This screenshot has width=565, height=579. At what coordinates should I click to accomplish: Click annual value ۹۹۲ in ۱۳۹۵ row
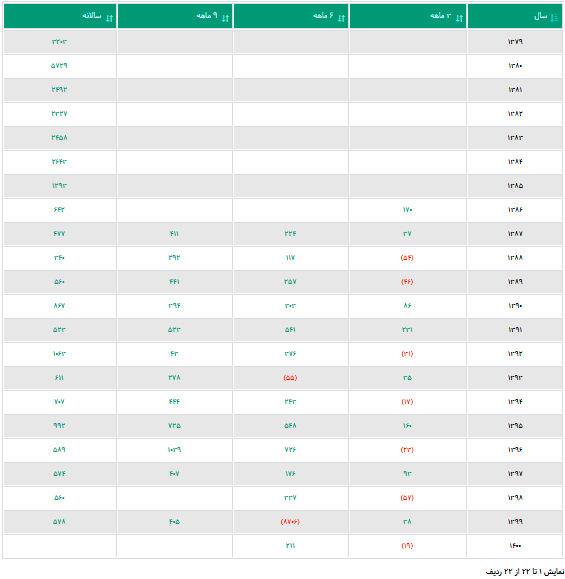click(59, 426)
